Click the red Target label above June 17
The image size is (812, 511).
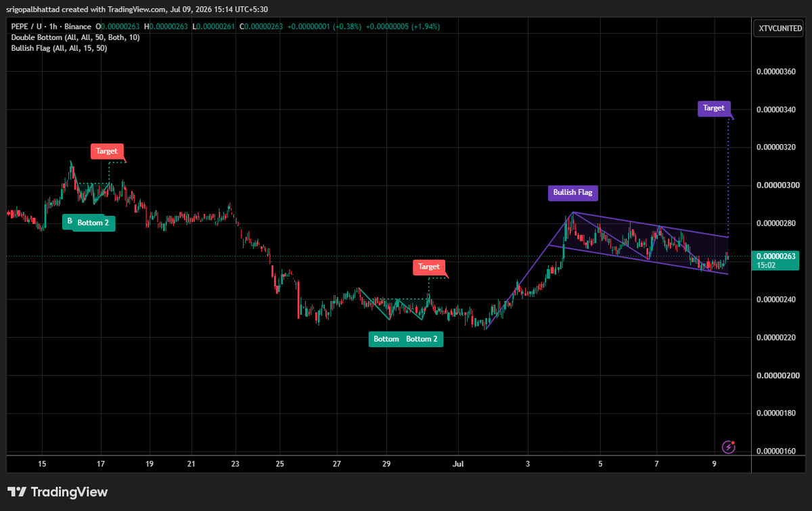click(107, 152)
